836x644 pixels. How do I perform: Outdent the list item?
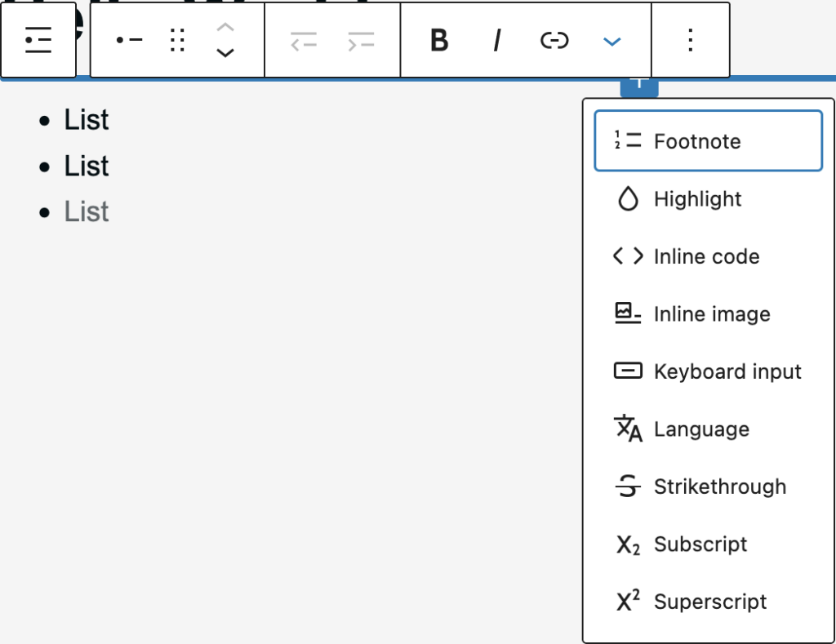pyautogui.click(x=304, y=41)
